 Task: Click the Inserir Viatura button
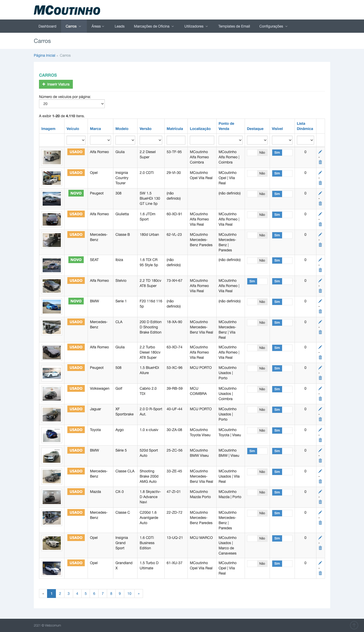pos(56,84)
